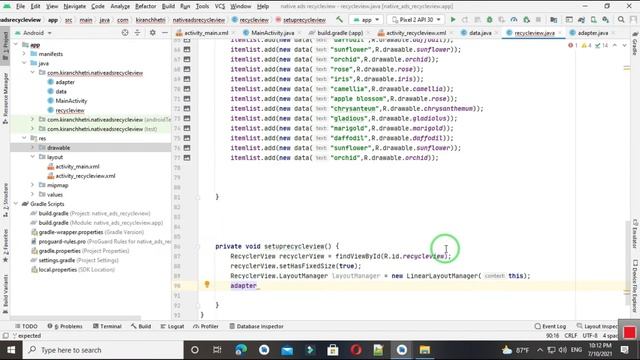Click the lightbulb quick-fix icon
Screen dimensions: 640x360
click(x=207, y=284)
